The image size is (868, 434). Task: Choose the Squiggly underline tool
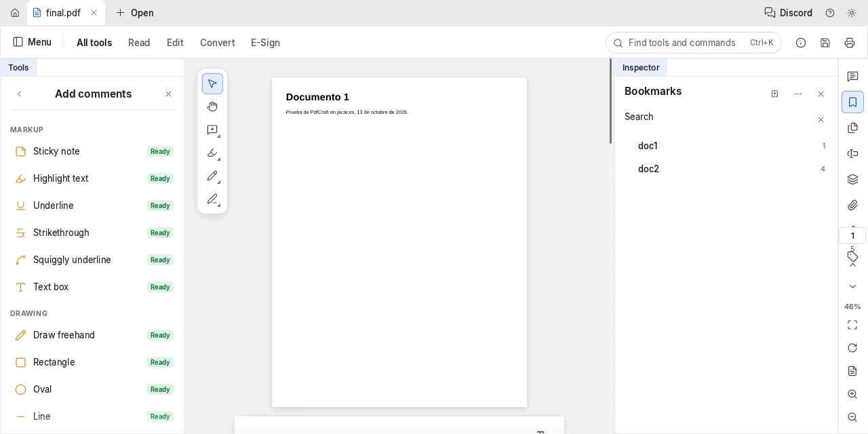(x=93, y=260)
